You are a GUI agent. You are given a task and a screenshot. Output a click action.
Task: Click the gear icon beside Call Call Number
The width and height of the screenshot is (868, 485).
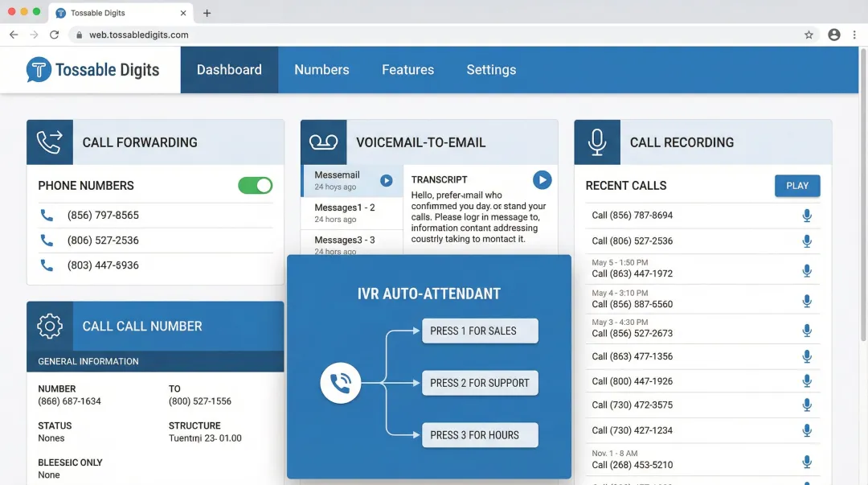coord(49,326)
